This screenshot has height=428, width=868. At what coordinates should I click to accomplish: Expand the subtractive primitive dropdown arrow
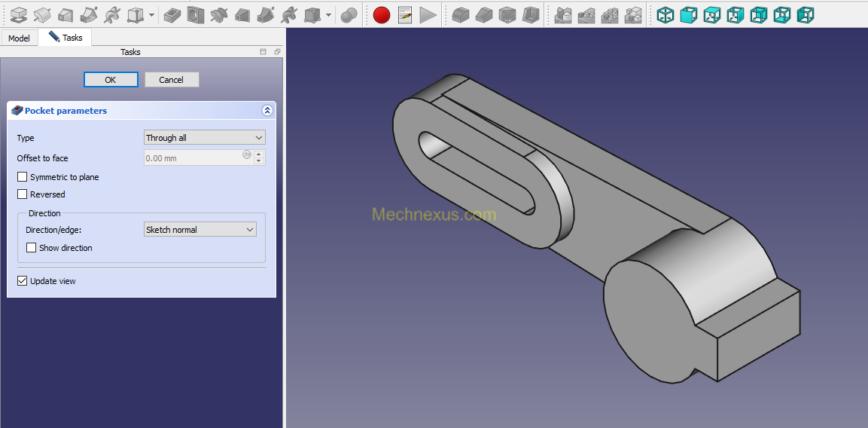[x=328, y=15]
